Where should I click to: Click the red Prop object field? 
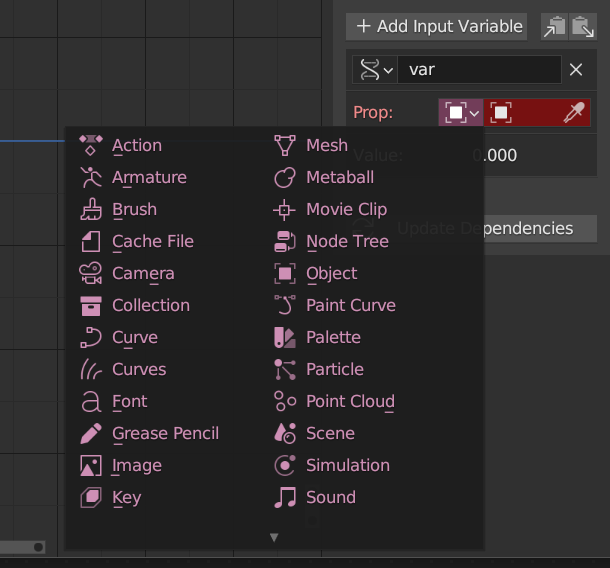[x=537, y=113]
